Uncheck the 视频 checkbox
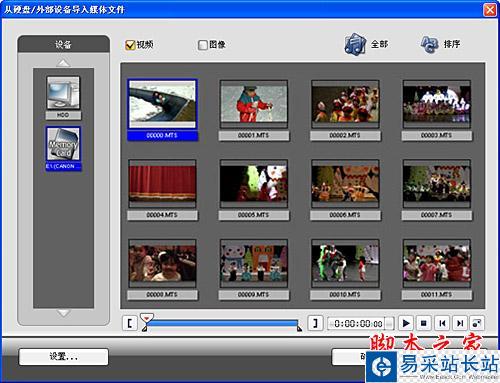500x383 pixels. pyautogui.click(x=130, y=45)
